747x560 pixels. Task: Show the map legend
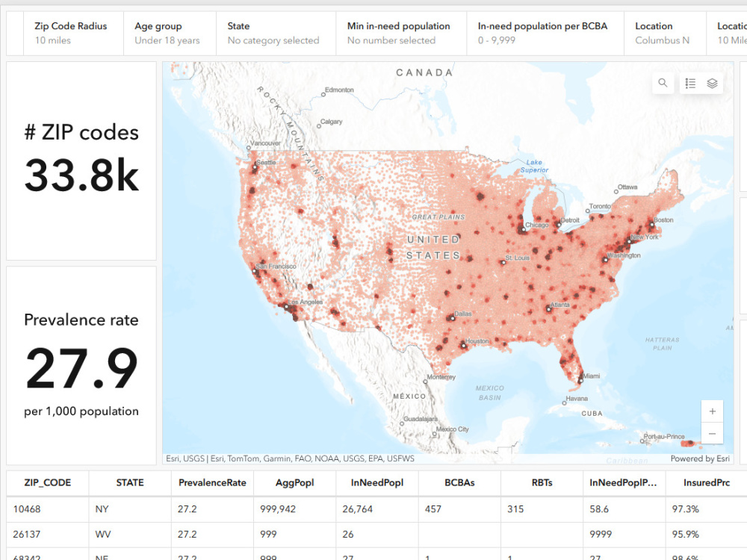pos(690,84)
